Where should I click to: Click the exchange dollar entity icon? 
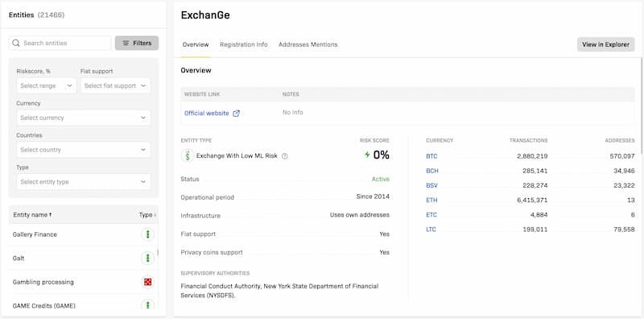(x=188, y=155)
